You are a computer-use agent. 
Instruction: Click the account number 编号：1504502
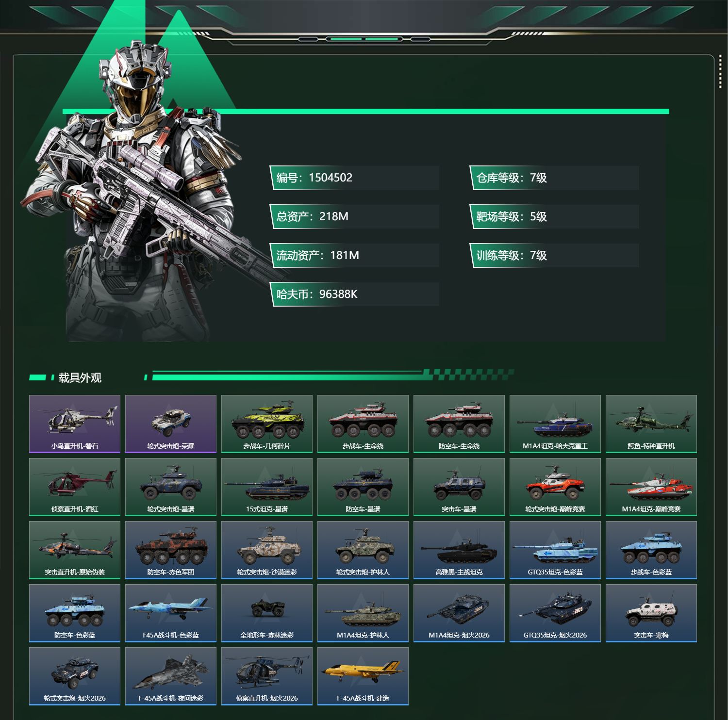coord(354,178)
